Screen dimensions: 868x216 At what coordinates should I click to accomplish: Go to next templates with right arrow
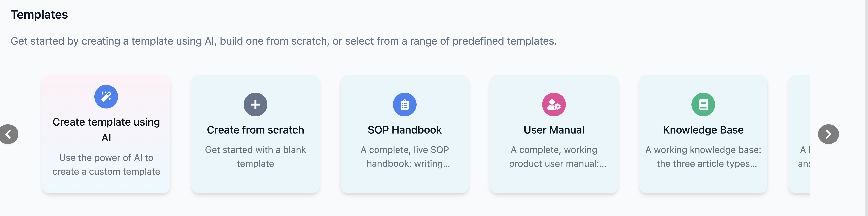[828, 134]
